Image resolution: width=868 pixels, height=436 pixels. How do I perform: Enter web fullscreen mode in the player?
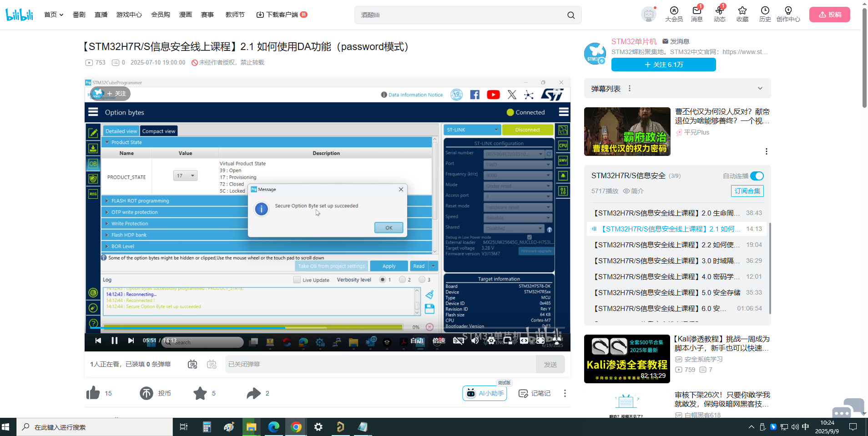[540, 341]
